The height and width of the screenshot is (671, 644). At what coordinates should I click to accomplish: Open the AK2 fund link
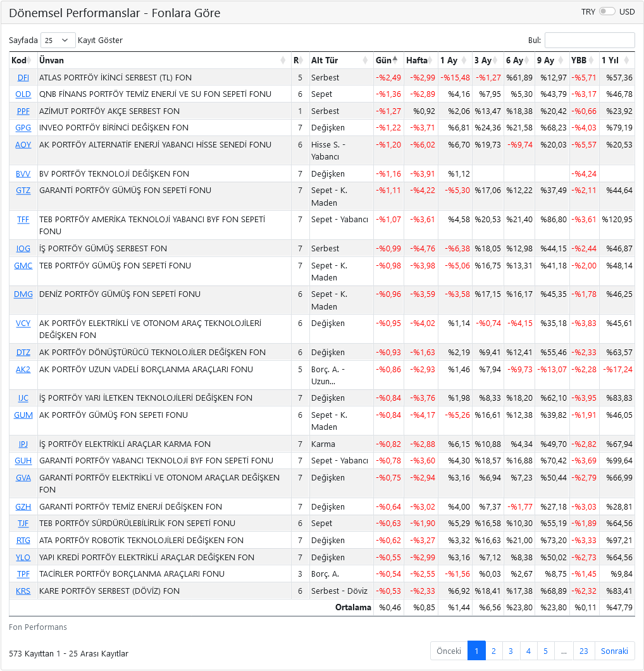tap(23, 370)
